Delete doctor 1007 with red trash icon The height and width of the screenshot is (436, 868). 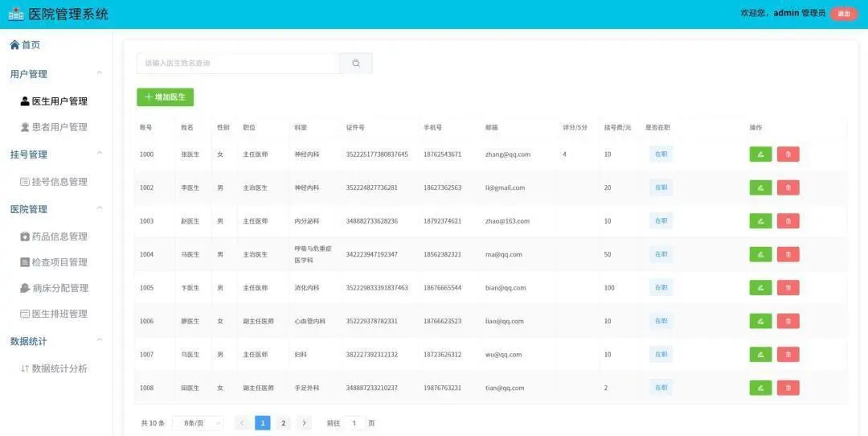[788, 355]
